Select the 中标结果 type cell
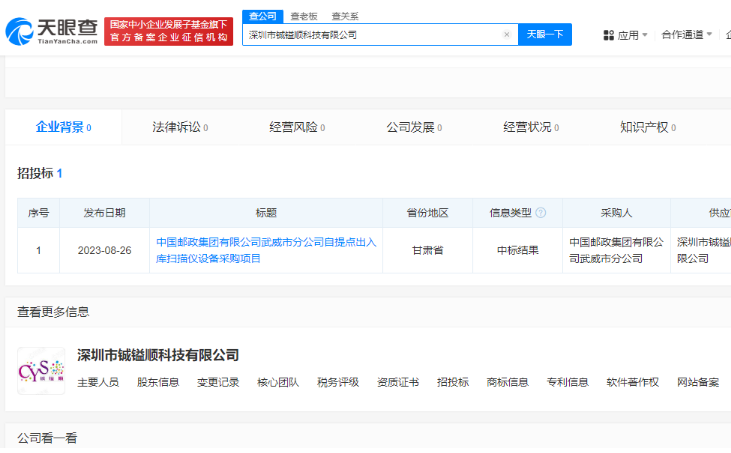Screen dimensions: 731x453 517,250
